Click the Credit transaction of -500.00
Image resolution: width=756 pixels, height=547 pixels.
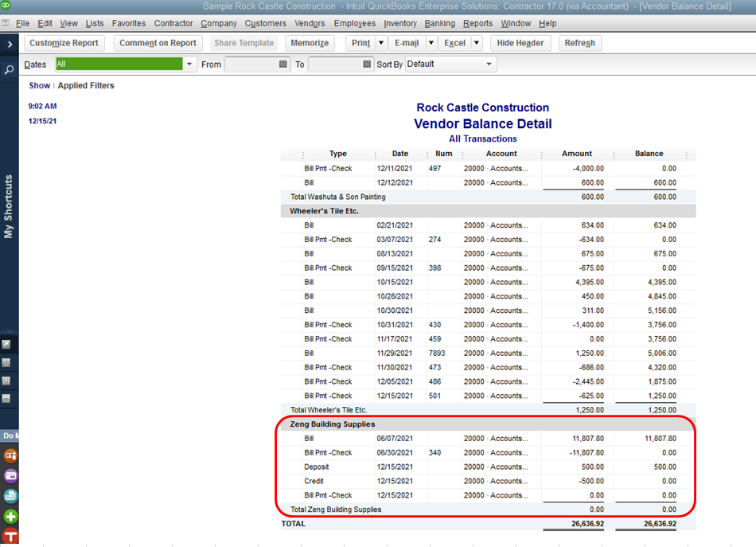tap(488, 481)
